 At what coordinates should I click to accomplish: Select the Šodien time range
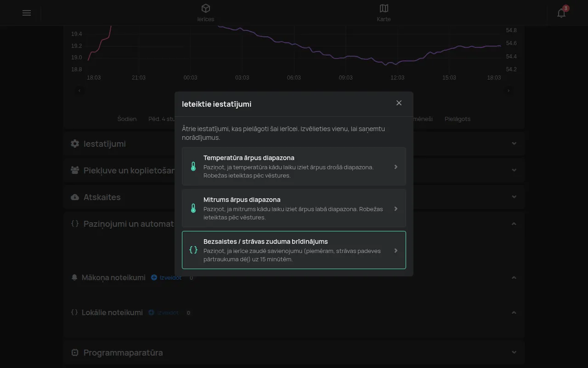127,119
